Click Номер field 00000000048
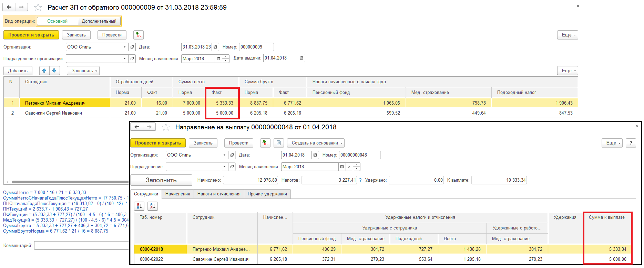 tap(360, 155)
